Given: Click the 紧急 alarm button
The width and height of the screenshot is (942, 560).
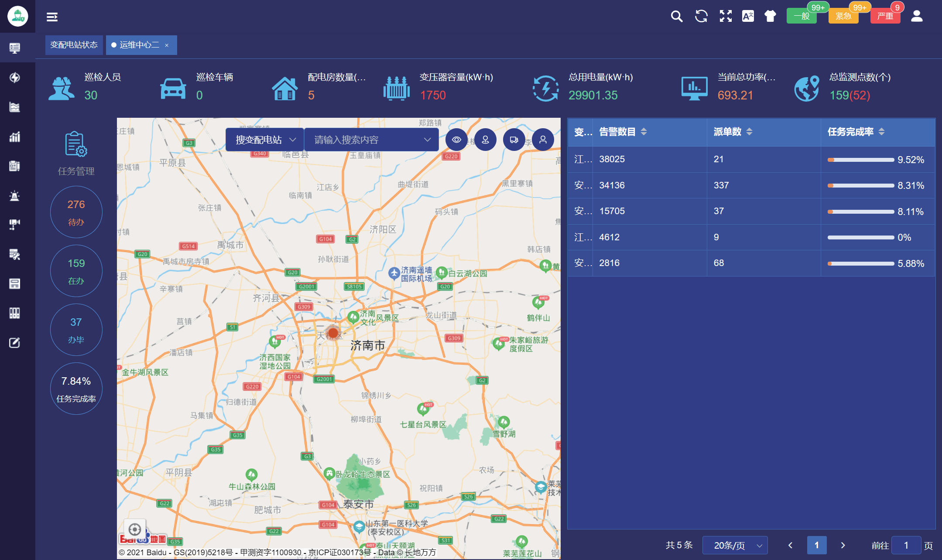Looking at the screenshot, I should coord(843,17).
